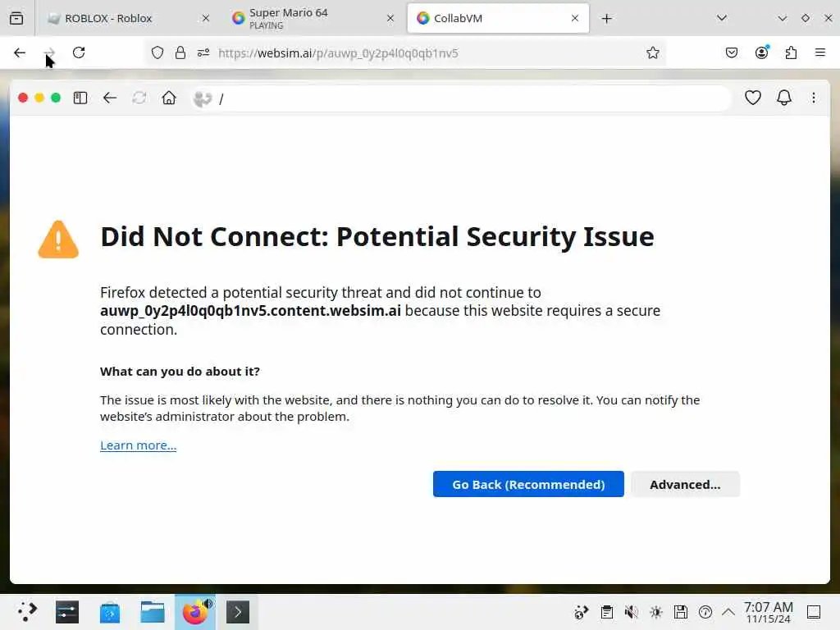Click Go Back (Recommended) button
The height and width of the screenshot is (630, 840).
point(528,484)
